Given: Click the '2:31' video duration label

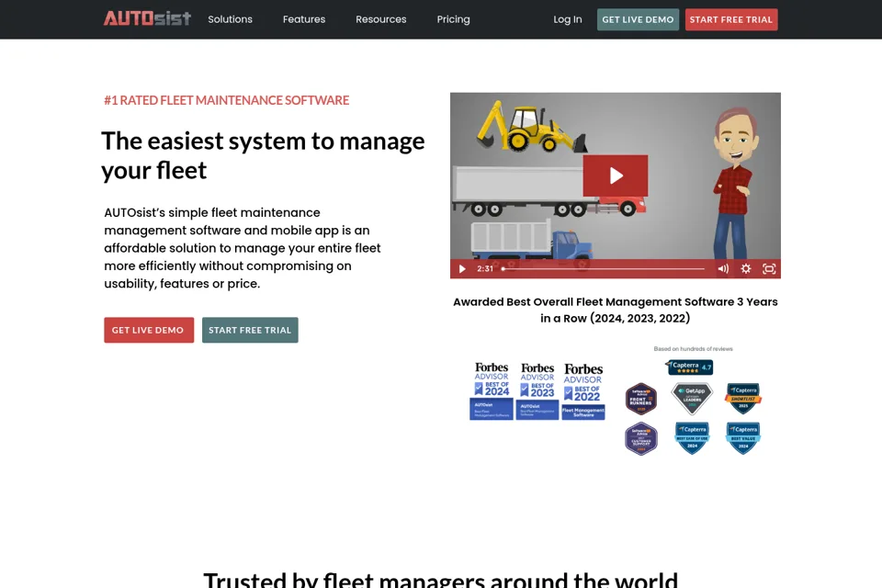Looking at the screenshot, I should coord(485,269).
